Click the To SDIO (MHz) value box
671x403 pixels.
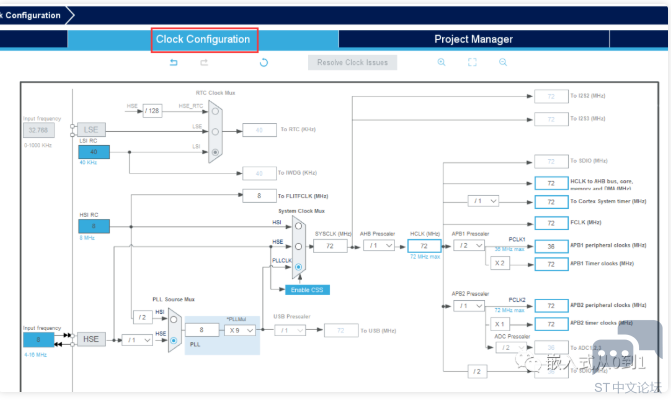pyautogui.click(x=551, y=161)
